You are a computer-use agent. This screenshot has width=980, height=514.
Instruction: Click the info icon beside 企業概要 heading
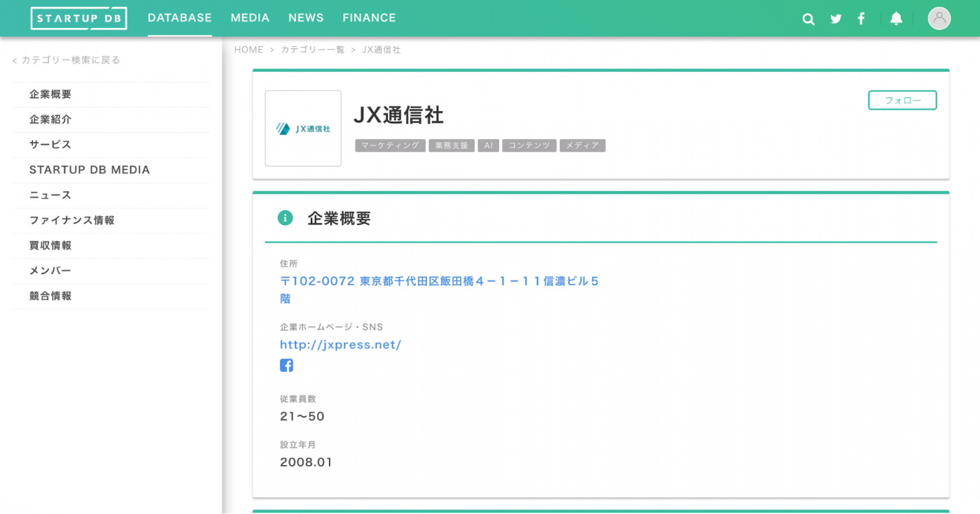point(285,217)
